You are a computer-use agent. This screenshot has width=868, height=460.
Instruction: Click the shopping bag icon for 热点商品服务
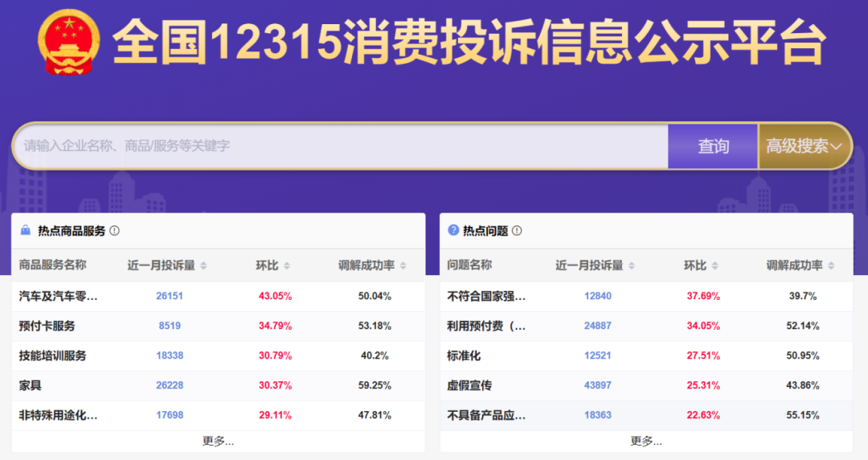point(26,231)
